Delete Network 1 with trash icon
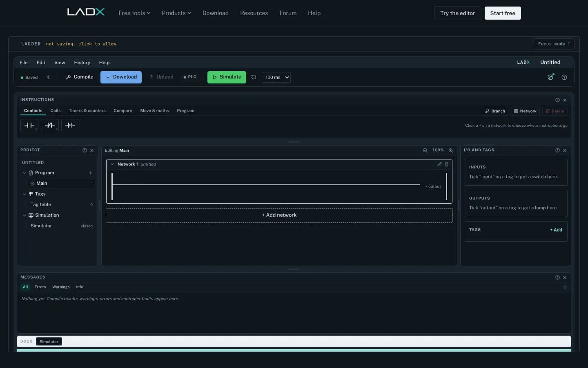Viewport: 588px width, 368px height. (x=446, y=164)
